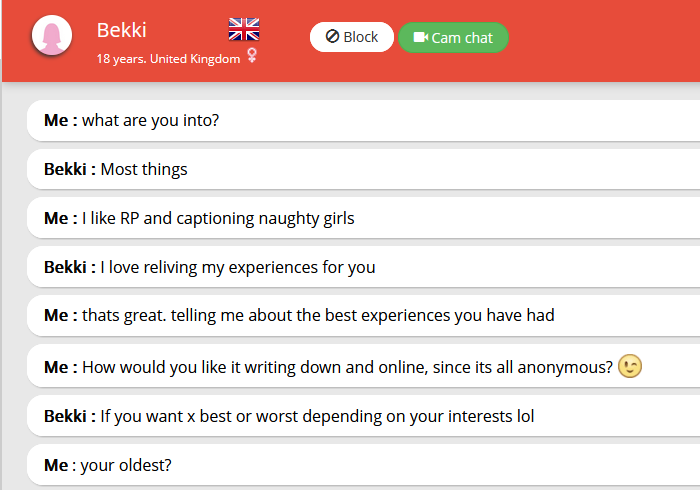Click the prohibited icon in the Block button
Viewport: 700px width, 490px height.
(331, 38)
